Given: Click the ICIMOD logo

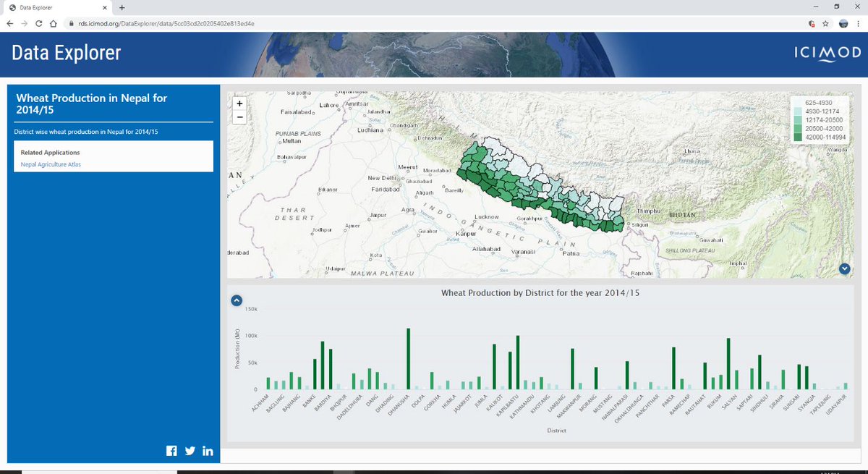Looking at the screenshot, I should [826, 54].
